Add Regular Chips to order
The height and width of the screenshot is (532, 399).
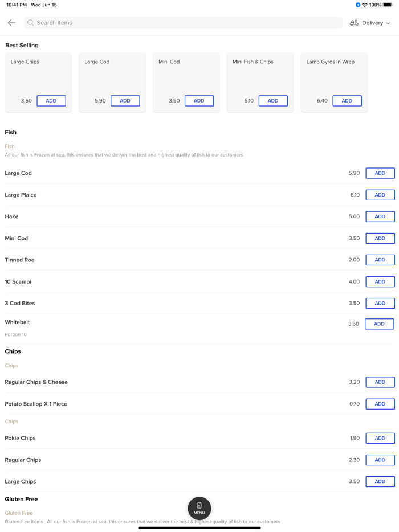[x=380, y=460]
